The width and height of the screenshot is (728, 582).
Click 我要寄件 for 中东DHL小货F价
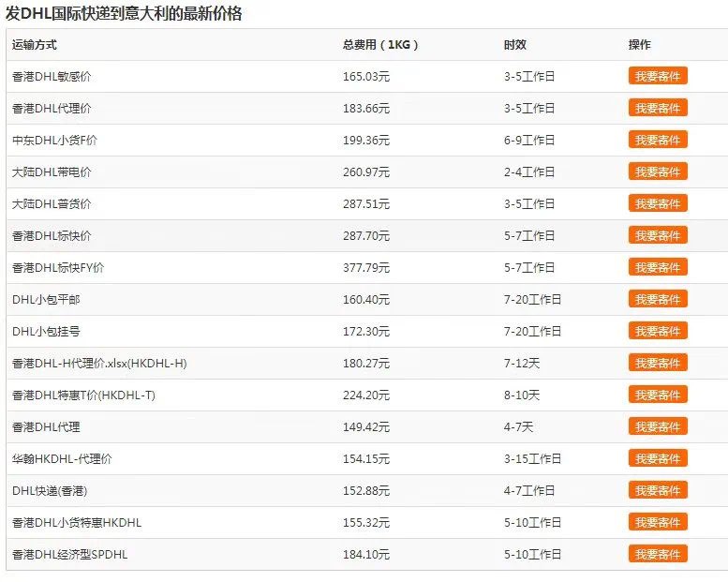[x=658, y=140]
